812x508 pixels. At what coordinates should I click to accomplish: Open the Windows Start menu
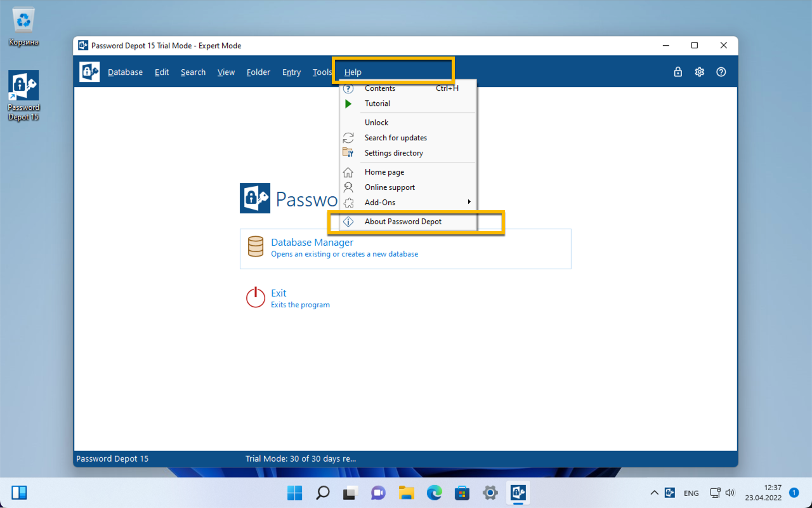point(295,492)
